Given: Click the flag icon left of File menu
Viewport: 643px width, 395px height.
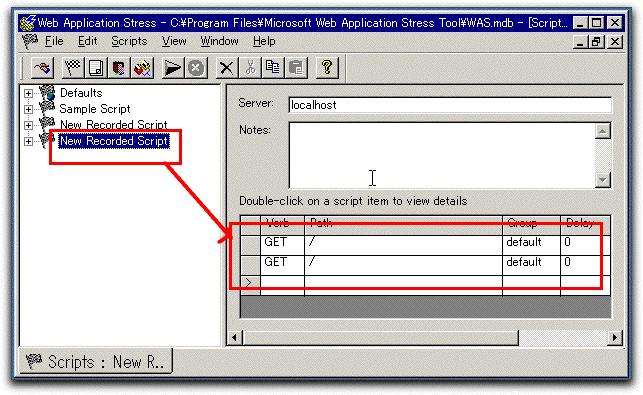Looking at the screenshot, I should (x=30, y=41).
